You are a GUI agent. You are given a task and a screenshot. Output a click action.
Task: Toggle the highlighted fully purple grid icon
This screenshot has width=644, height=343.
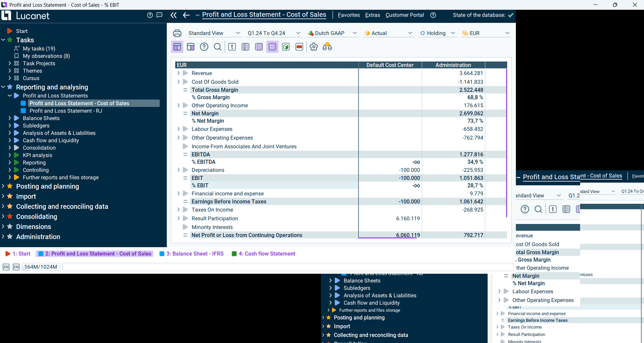tap(272, 47)
